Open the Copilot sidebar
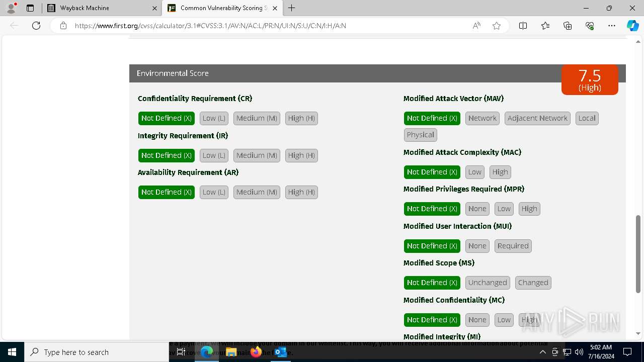The height and width of the screenshot is (362, 644). [x=632, y=26]
